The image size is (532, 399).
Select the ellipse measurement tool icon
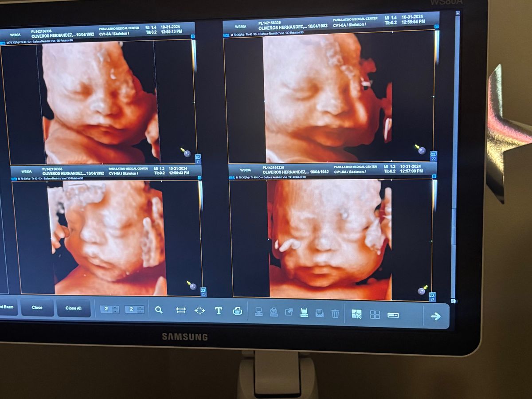(x=199, y=310)
